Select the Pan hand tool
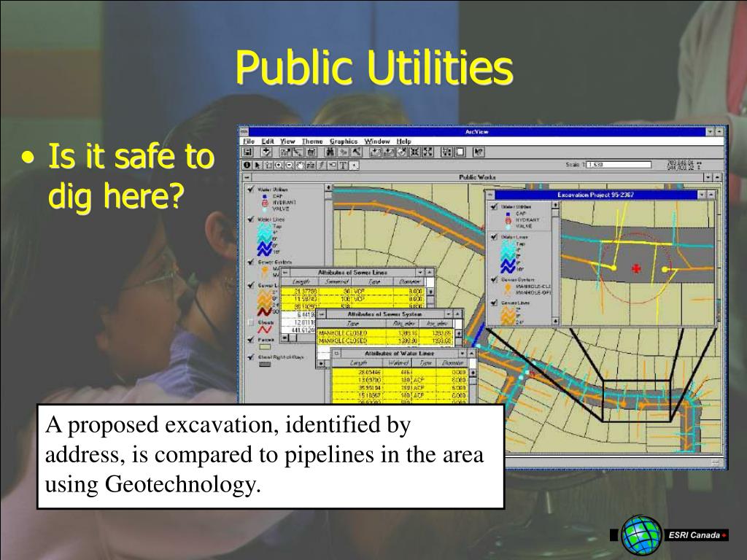 (x=300, y=166)
